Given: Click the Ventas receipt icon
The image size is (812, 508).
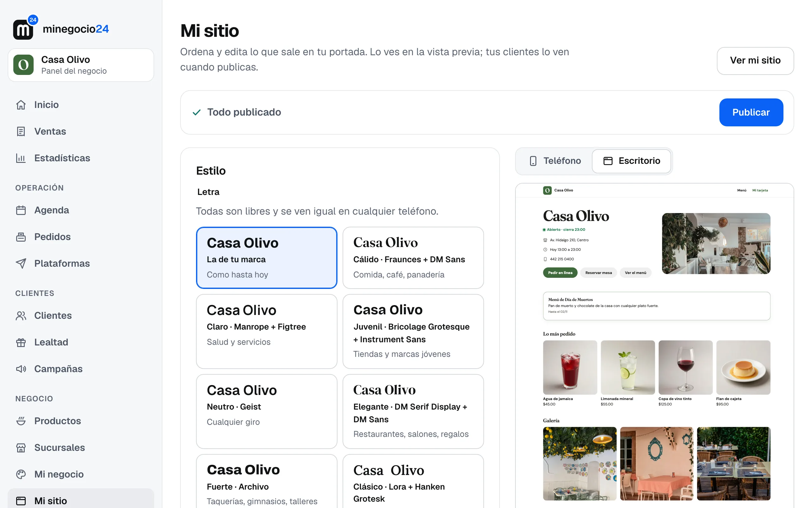Looking at the screenshot, I should coord(21,131).
